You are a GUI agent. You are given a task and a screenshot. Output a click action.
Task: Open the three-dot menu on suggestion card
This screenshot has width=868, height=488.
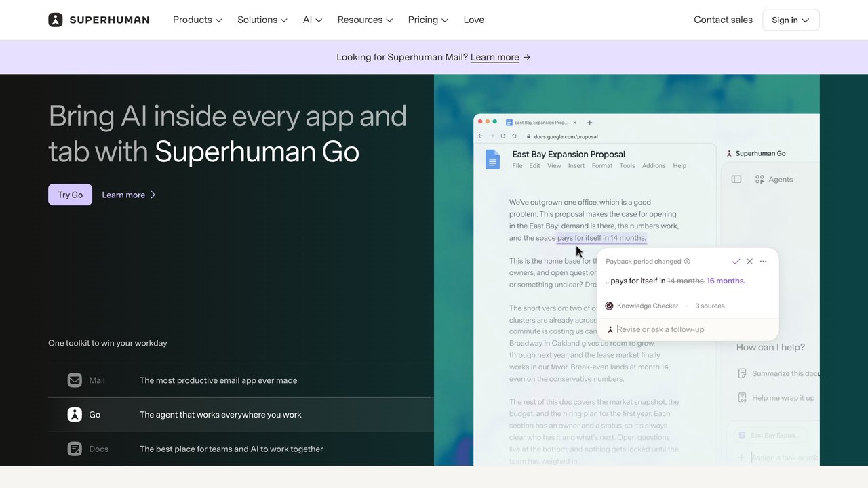pos(763,261)
